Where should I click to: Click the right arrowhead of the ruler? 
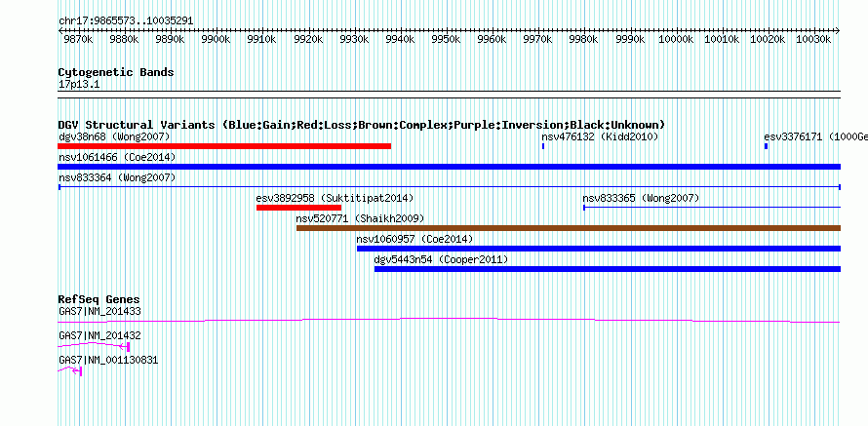click(x=838, y=30)
